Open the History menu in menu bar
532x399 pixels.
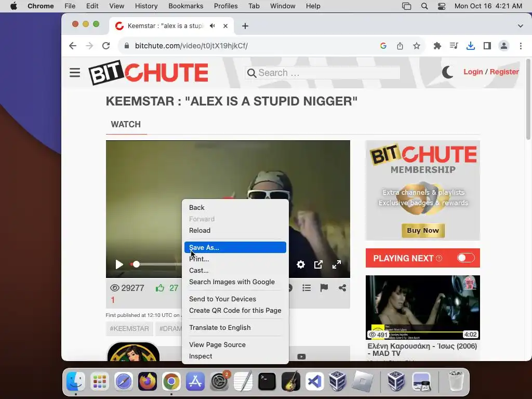(146, 6)
